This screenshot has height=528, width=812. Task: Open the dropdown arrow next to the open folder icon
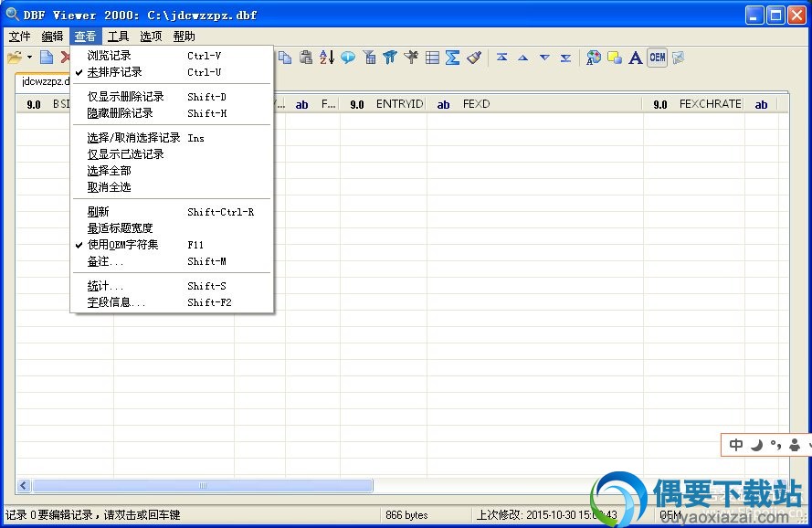coord(29,57)
